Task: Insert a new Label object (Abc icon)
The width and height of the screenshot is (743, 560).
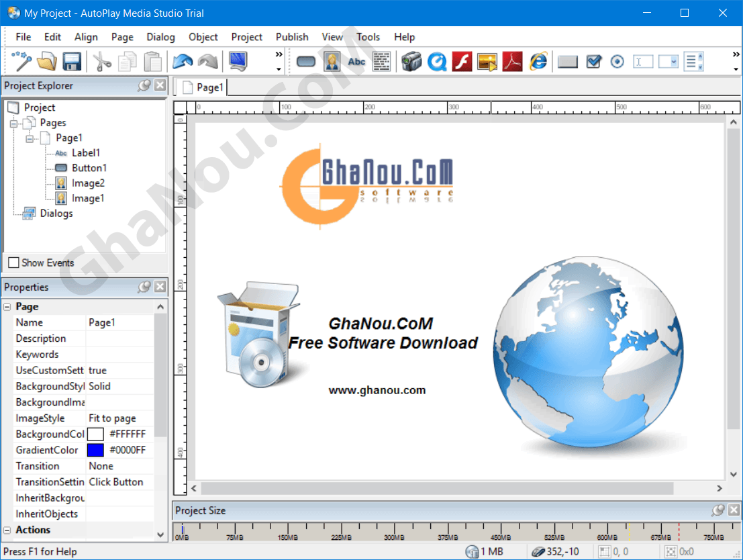Action: click(356, 62)
